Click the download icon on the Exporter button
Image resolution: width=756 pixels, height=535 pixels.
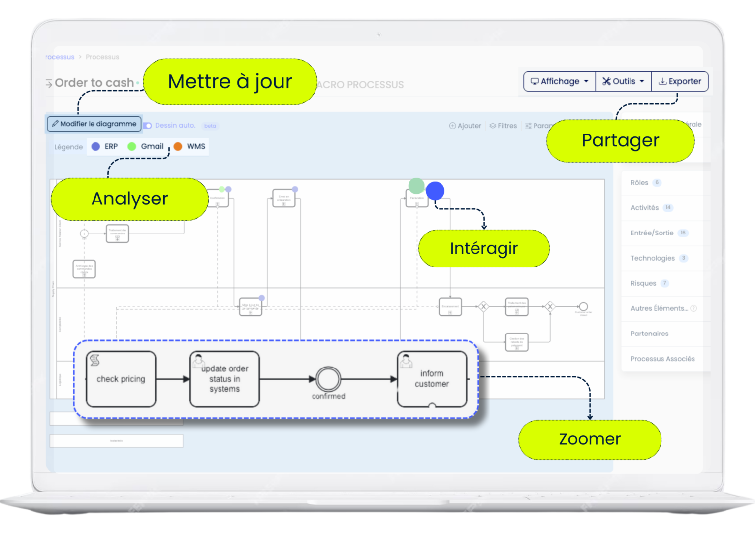[663, 81]
